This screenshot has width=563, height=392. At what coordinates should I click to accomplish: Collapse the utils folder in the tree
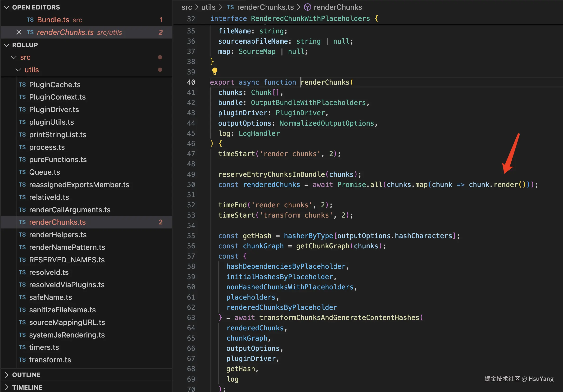pos(18,70)
